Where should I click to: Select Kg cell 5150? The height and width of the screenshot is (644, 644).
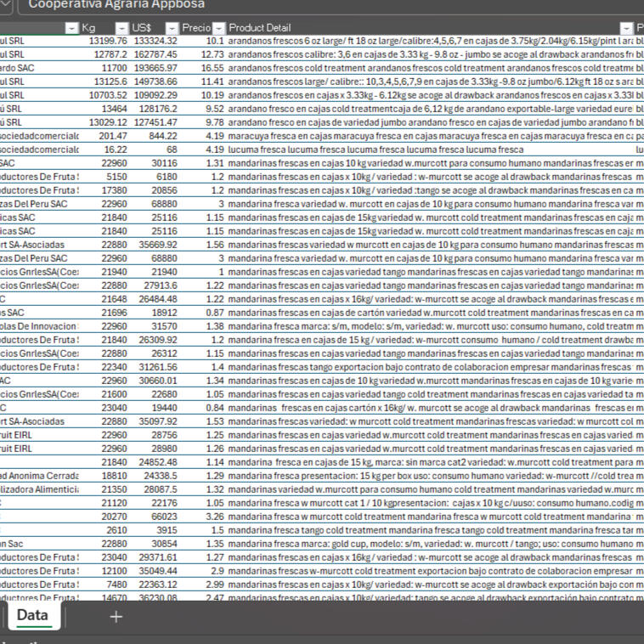pyautogui.click(x=105, y=177)
